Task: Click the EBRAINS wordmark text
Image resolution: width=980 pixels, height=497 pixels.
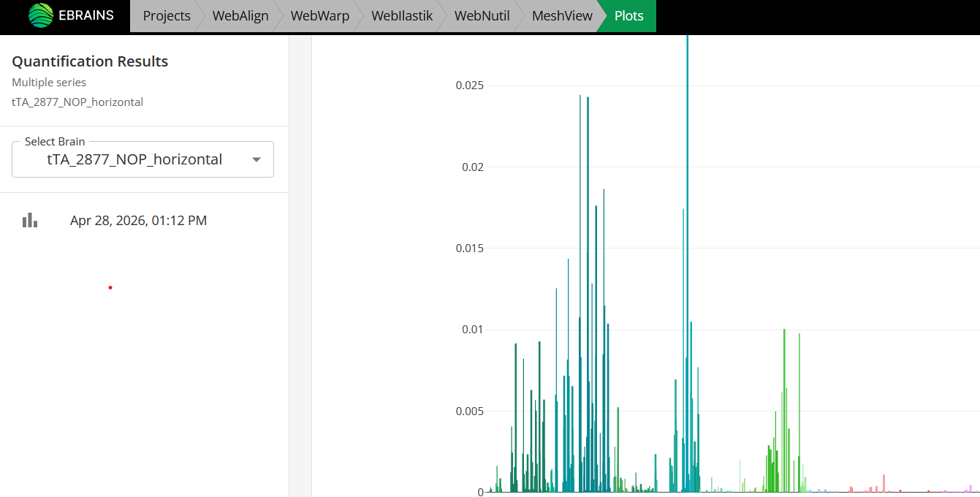Action: 86,15
